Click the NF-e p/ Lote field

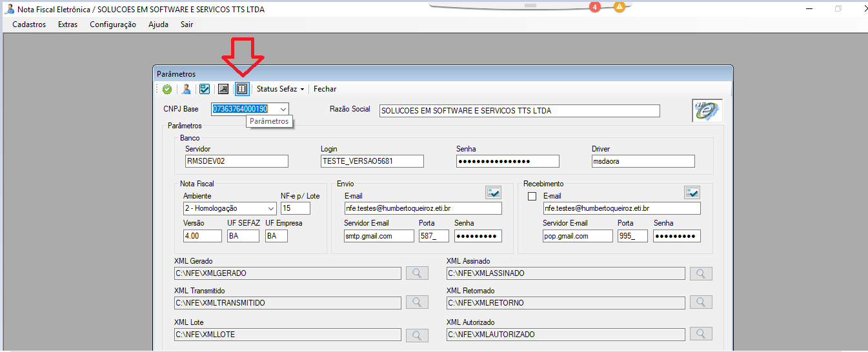(296, 208)
